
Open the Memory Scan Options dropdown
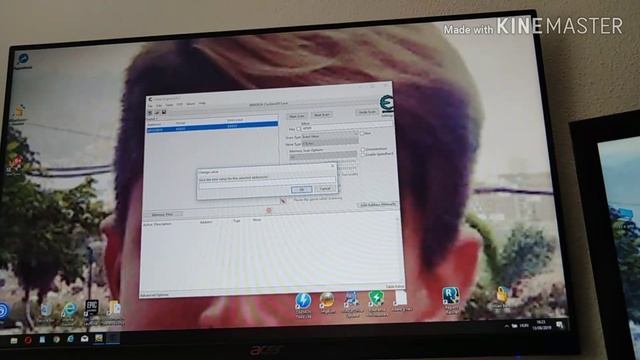(322, 156)
